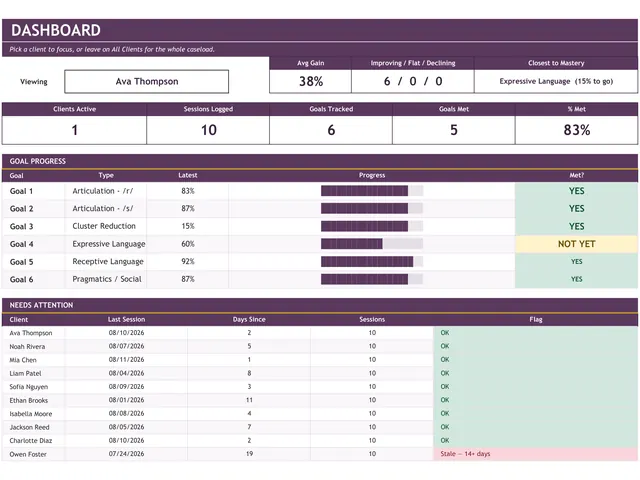The width and height of the screenshot is (640, 480).
Task: Click the Goal 2 row label
Action: (21, 209)
